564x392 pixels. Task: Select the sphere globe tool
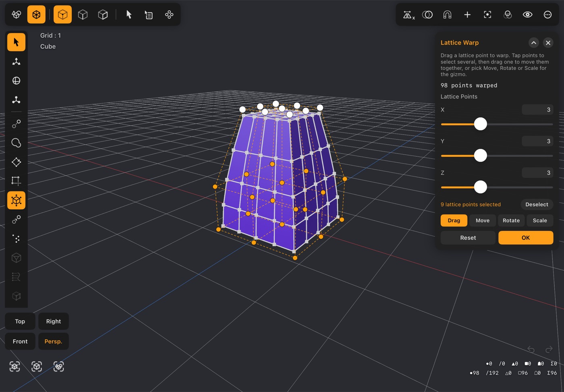[x=16, y=81]
